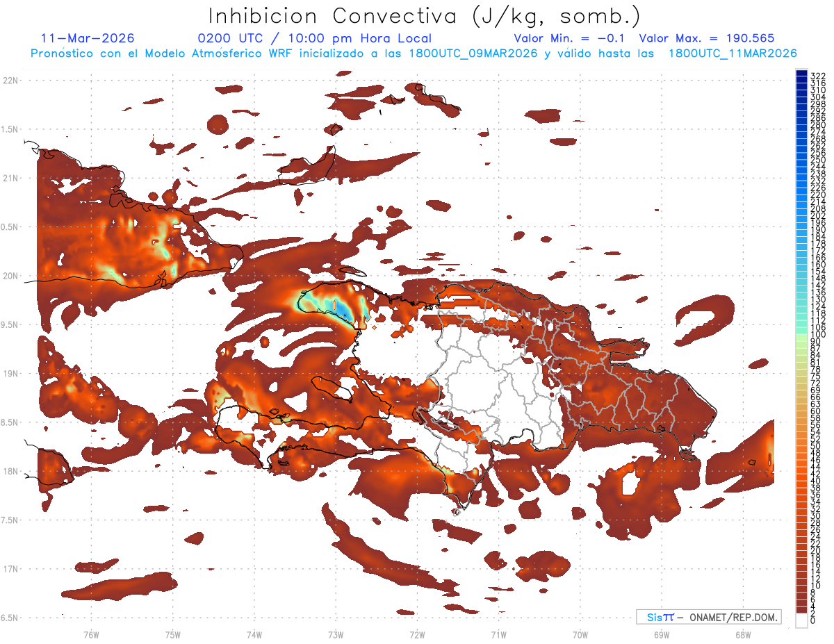Screen dimensions: 834x644
Task: Click the "75W" longitude label
Action: 173,634
